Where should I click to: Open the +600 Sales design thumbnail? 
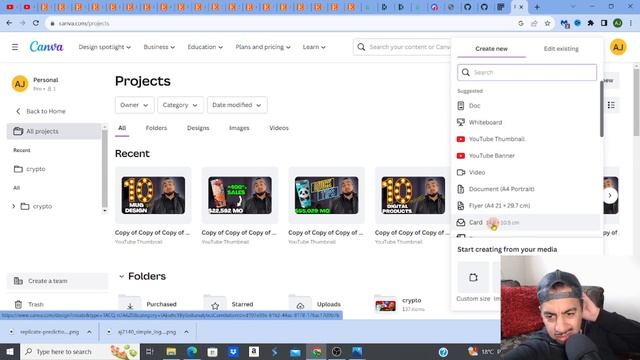tap(240, 196)
